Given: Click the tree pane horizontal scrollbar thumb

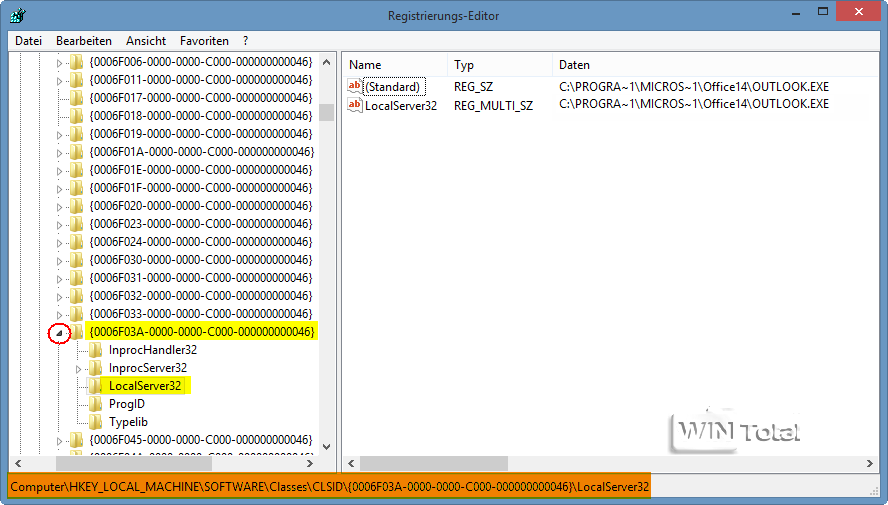Looking at the screenshot, I should click(134, 463).
